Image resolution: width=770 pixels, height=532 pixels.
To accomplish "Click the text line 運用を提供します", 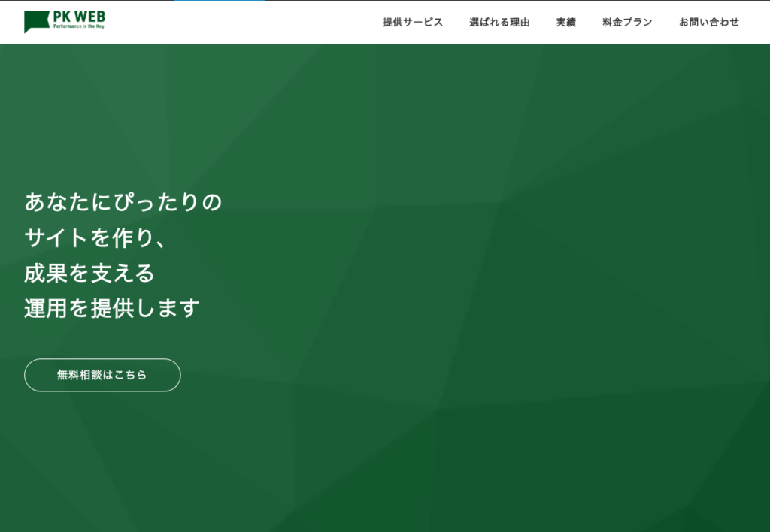I will pyautogui.click(x=112, y=308).
